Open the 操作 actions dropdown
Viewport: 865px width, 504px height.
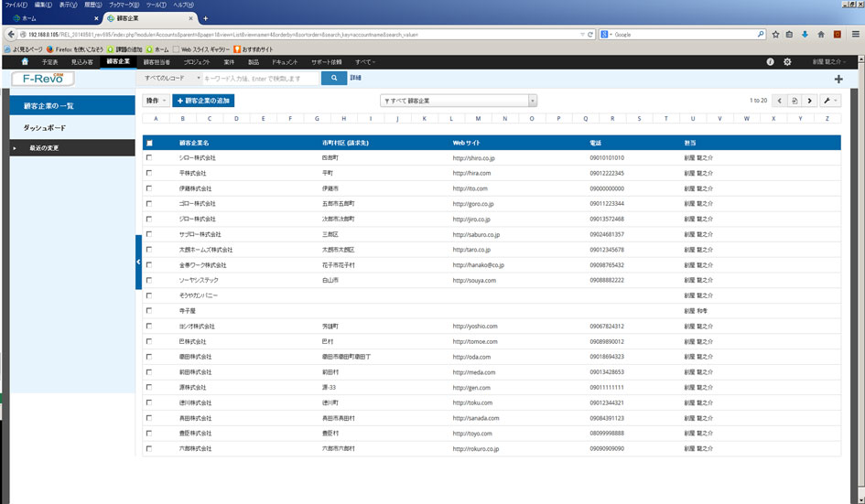click(x=157, y=101)
